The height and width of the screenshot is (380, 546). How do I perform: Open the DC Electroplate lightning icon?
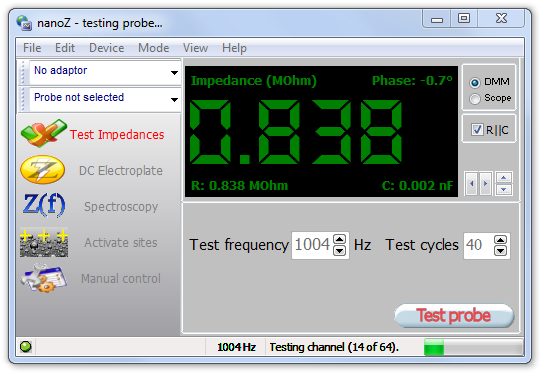click(42, 170)
